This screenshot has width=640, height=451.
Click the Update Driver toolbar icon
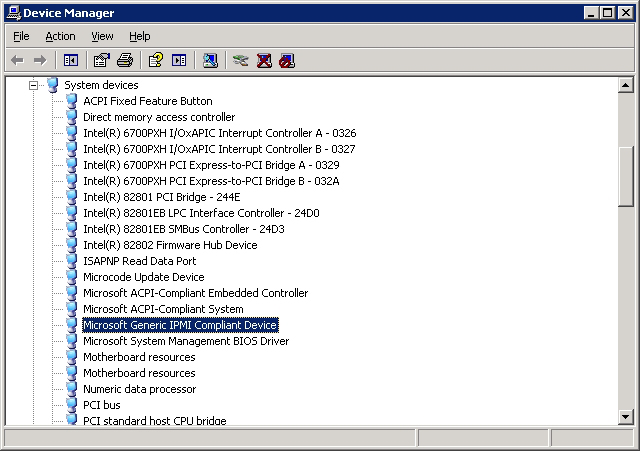click(240, 60)
